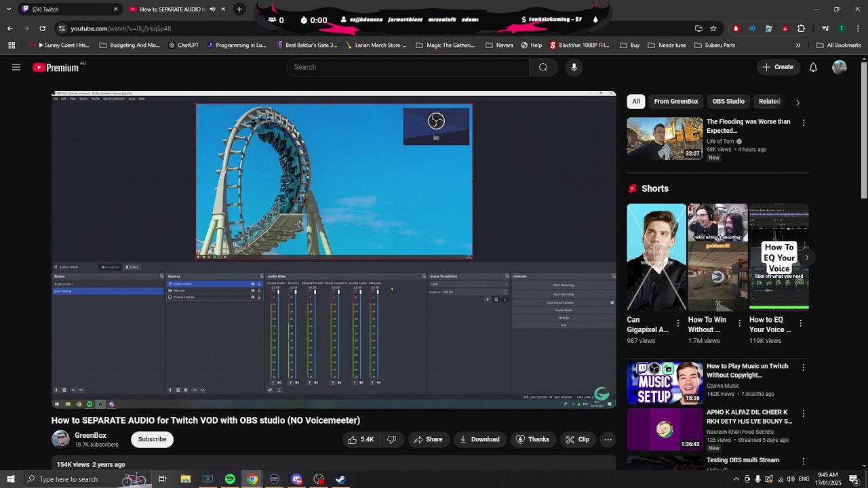868x488 pixels.
Task: Mute the YouTube tab via speaker icon
Action: pos(212,9)
